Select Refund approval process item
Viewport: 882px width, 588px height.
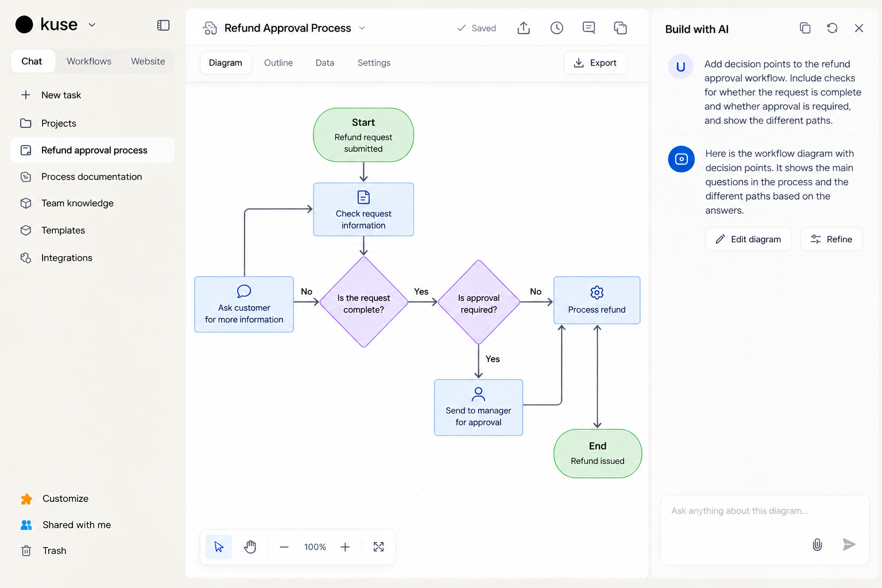92,150
